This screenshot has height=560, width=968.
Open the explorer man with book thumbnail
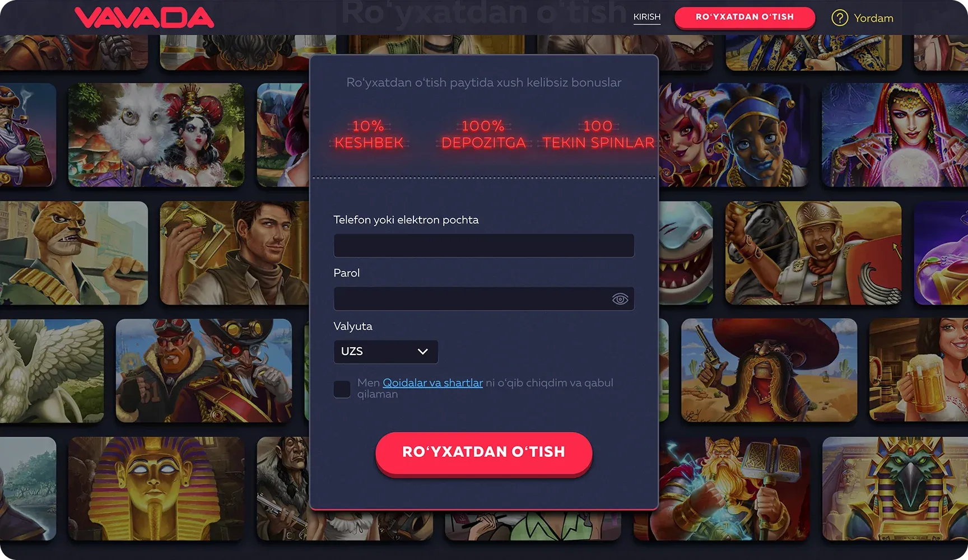235,253
